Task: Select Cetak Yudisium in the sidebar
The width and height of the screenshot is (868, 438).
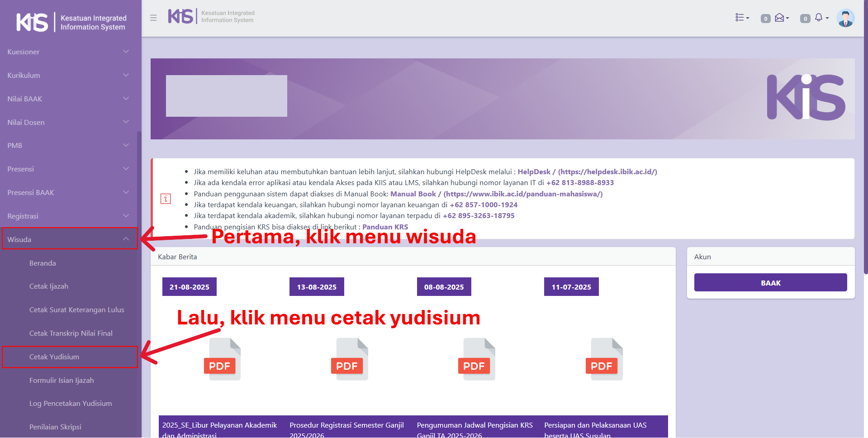Action: coord(54,357)
